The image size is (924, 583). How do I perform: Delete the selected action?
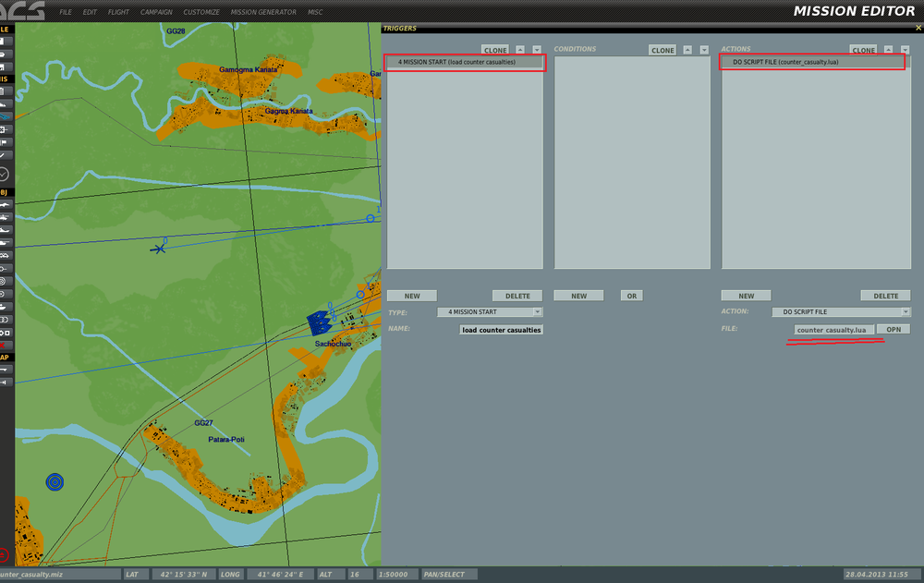point(885,296)
